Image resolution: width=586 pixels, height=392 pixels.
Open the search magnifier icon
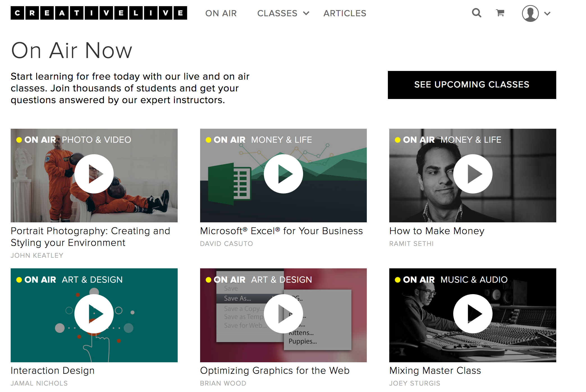click(x=477, y=13)
